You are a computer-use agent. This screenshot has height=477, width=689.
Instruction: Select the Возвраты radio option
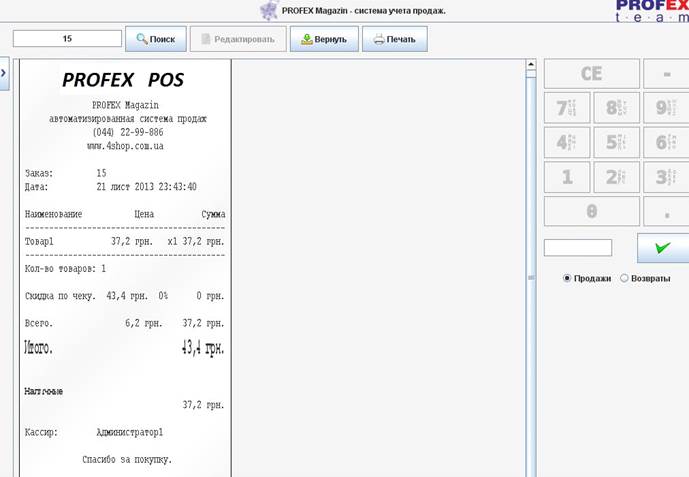(645, 278)
